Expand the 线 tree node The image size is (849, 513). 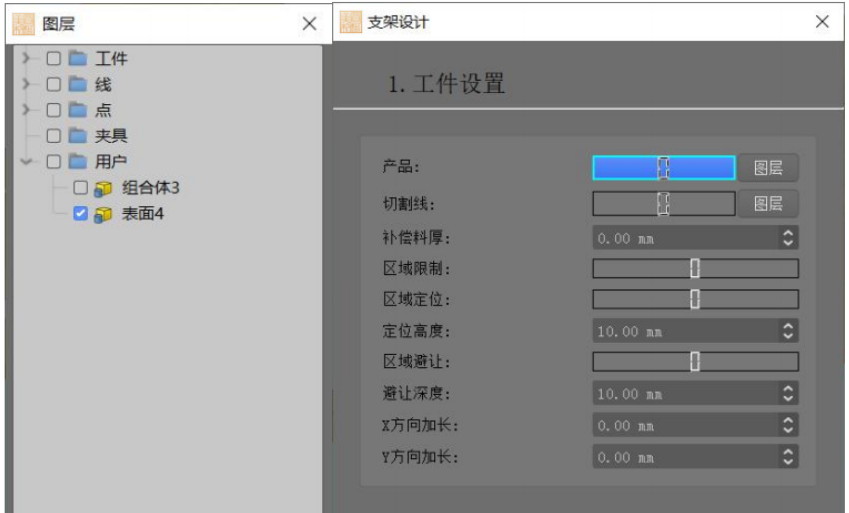click(26, 84)
